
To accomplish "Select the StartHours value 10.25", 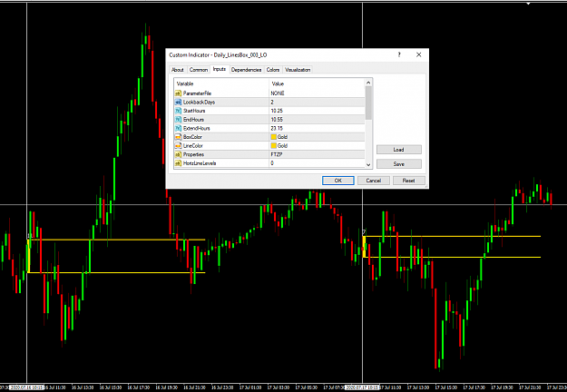I will coord(277,111).
